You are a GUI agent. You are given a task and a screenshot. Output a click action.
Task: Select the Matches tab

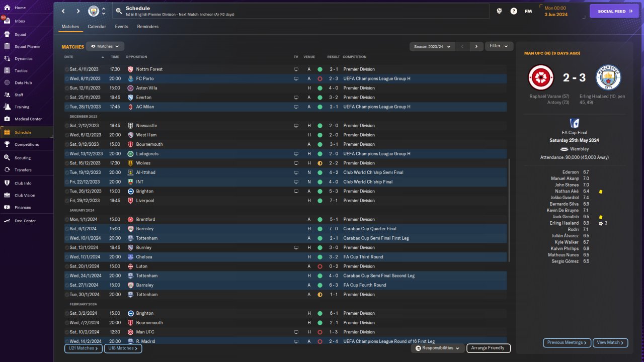point(70,27)
